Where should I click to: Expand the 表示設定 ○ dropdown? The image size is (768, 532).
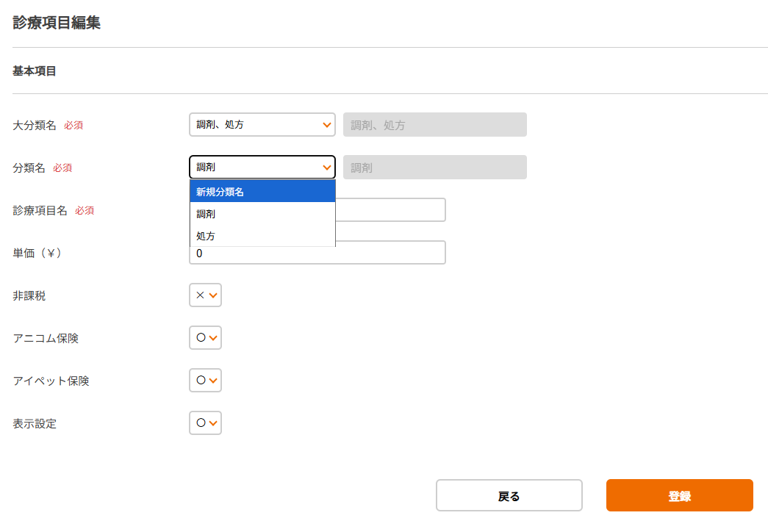205,423
